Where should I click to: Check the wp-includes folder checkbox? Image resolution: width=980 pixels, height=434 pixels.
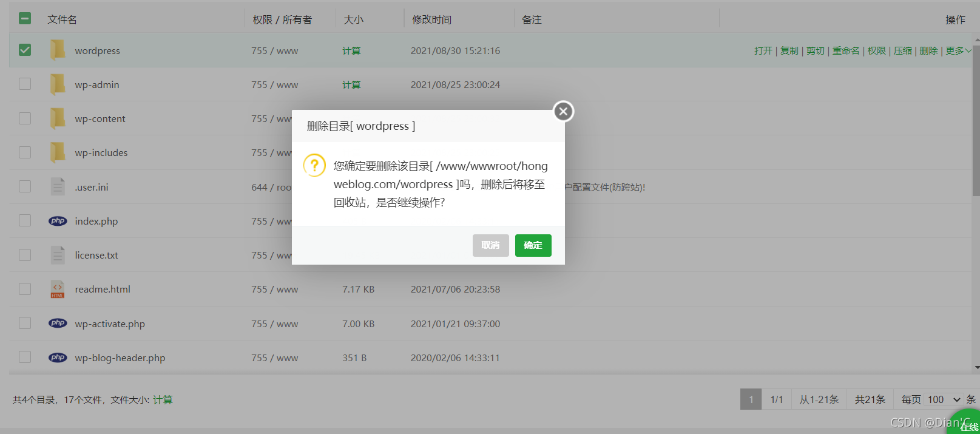25,152
